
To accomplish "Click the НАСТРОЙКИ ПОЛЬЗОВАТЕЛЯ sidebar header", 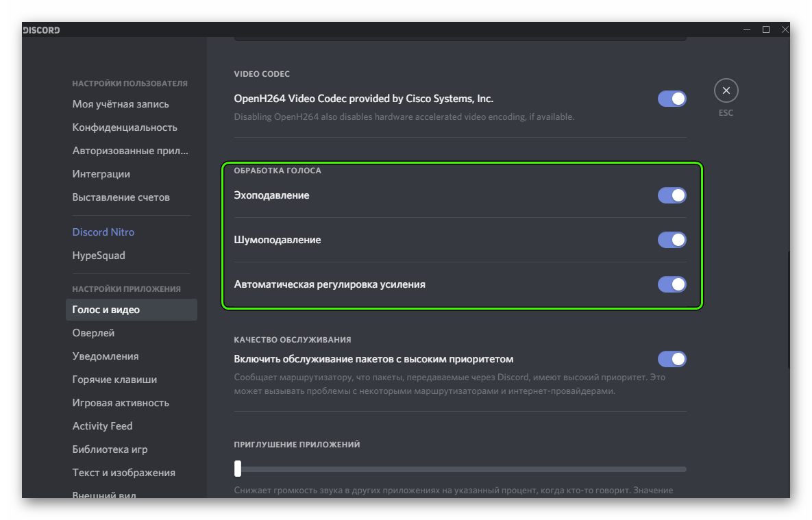I will pos(130,84).
